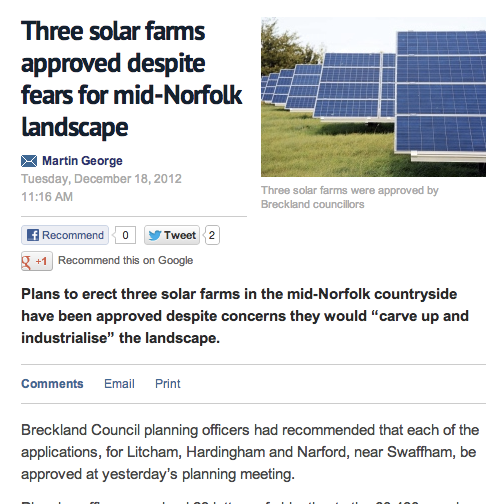This screenshot has height=504, width=500.
Task: Click the Google +1 icon button
Action: coord(37,261)
